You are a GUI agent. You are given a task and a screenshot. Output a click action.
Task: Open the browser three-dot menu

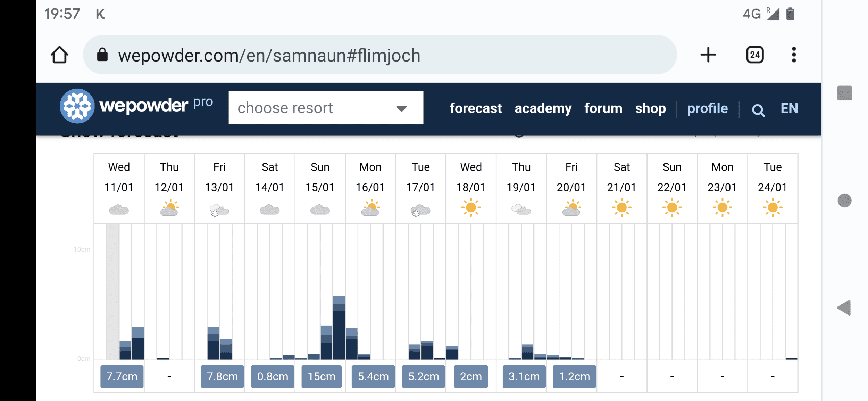pyautogui.click(x=794, y=55)
